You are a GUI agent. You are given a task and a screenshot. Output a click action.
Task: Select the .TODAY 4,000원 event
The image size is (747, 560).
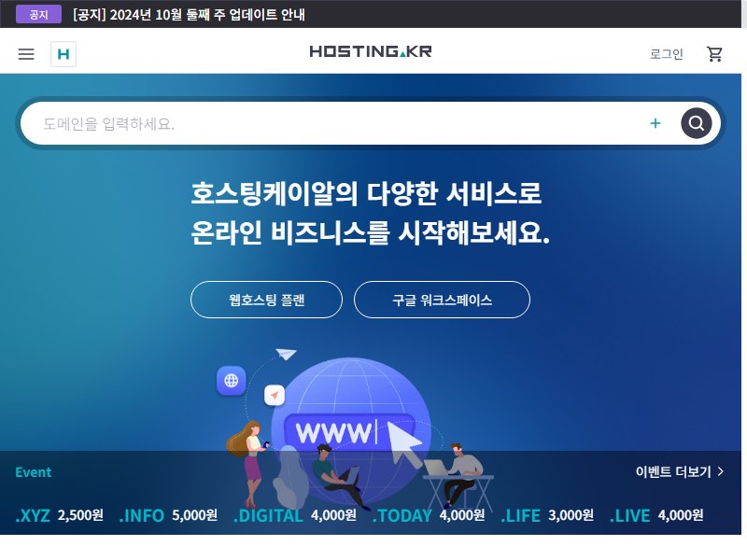pos(429,515)
